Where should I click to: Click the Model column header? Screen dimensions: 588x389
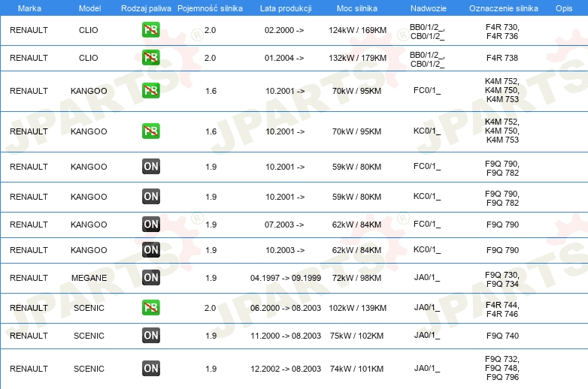pos(89,8)
